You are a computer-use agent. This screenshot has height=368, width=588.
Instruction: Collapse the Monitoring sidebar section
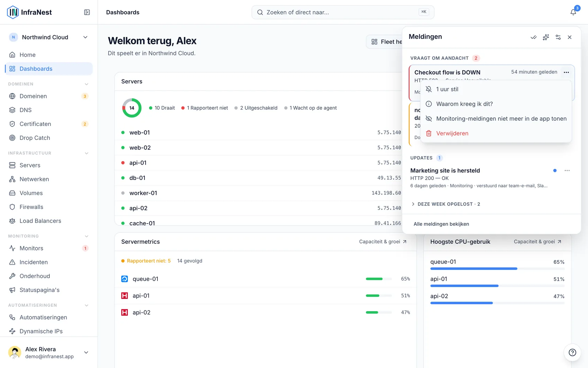87,236
